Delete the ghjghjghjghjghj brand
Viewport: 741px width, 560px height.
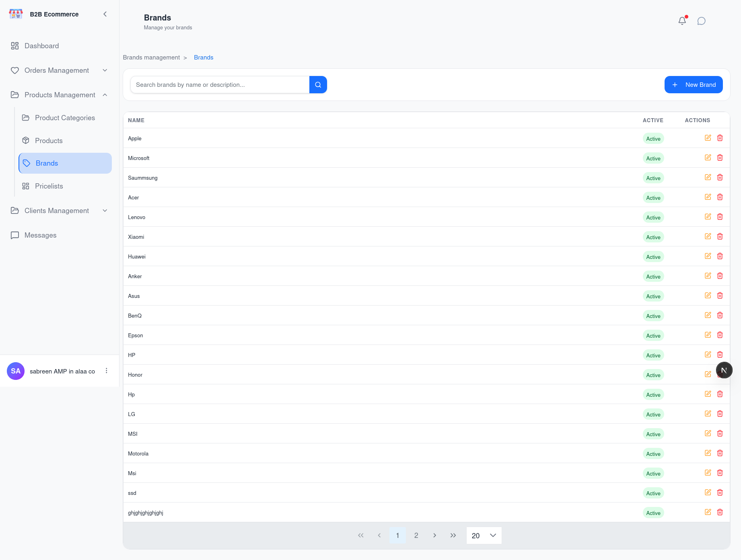pos(720,512)
